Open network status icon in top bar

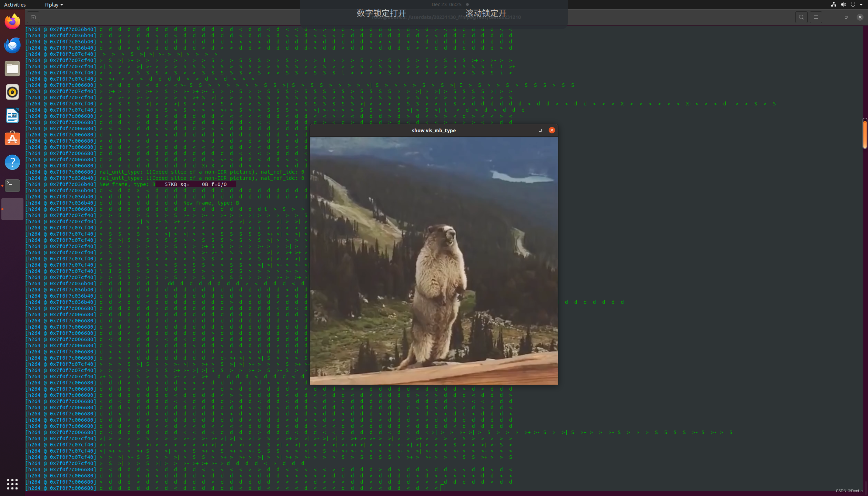[x=834, y=4]
